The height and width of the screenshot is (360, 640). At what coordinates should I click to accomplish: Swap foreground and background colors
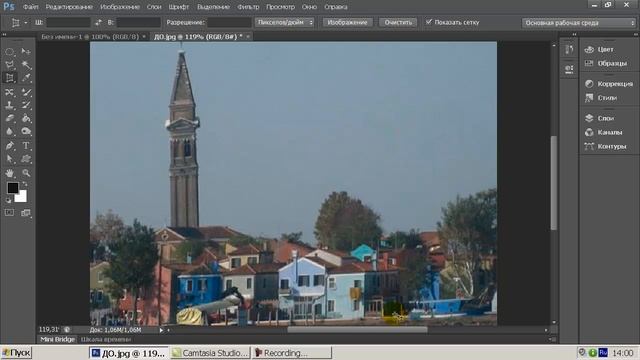point(25,184)
